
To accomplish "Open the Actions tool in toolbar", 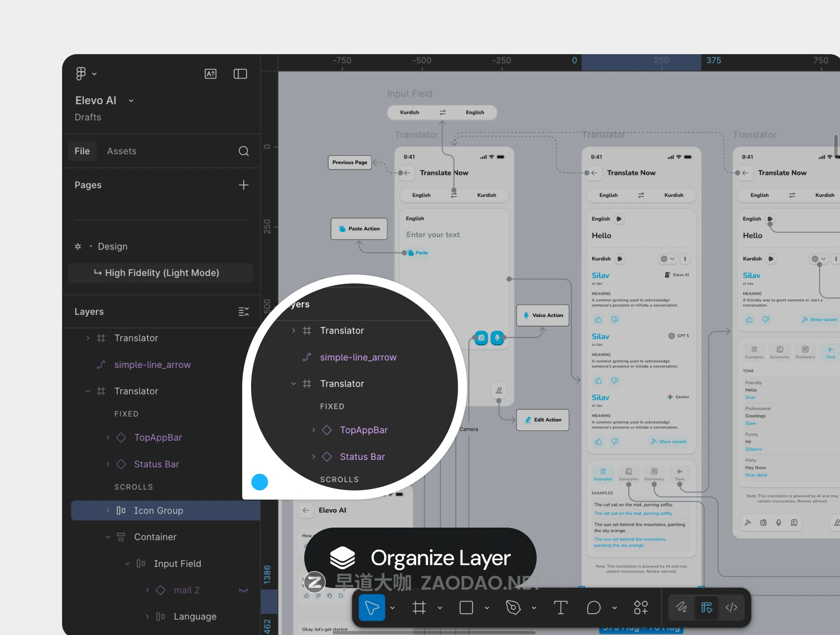I will 641,607.
